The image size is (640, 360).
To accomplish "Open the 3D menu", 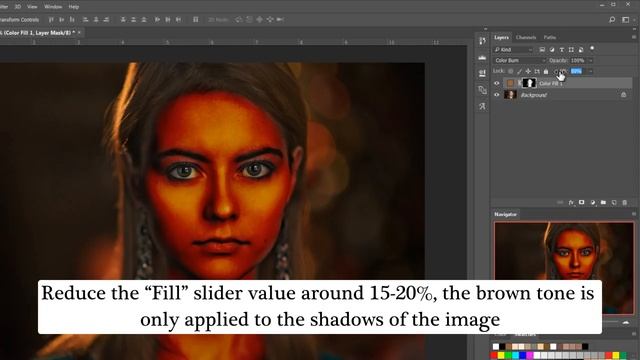I will pyautogui.click(x=18, y=7).
